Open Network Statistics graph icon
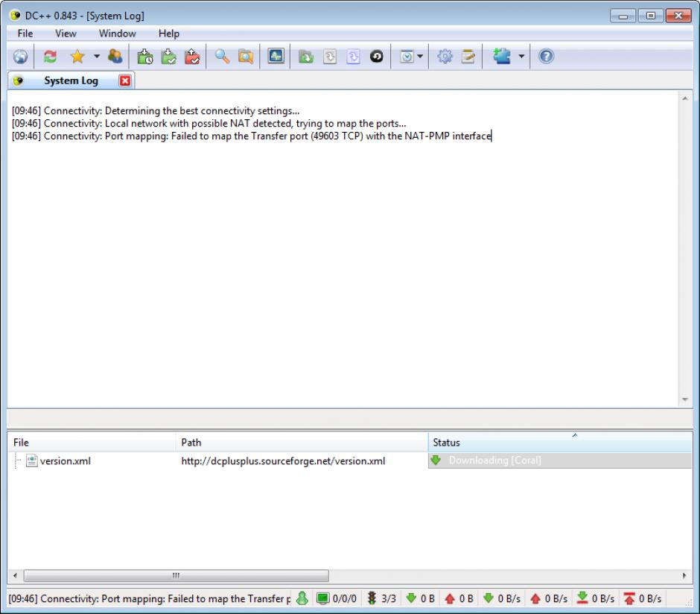The height and width of the screenshot is (614, 700). point(276,57)
